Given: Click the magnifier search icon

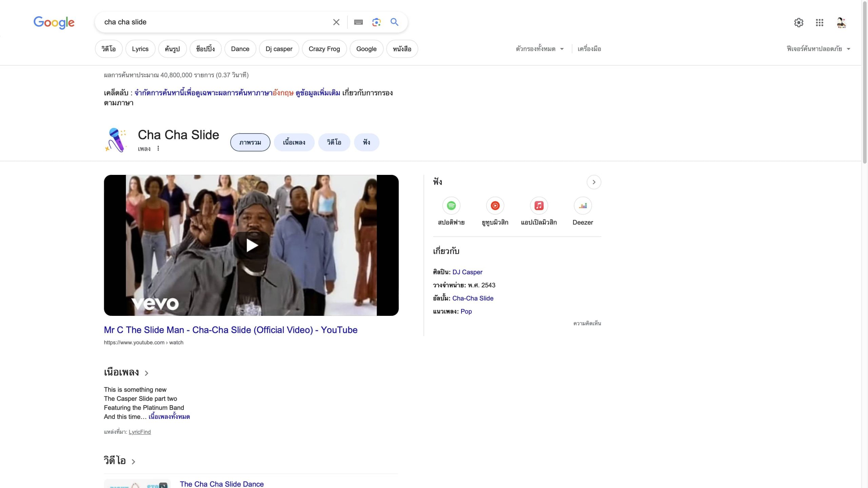Looking at the screenshot, I should point(394,22).
